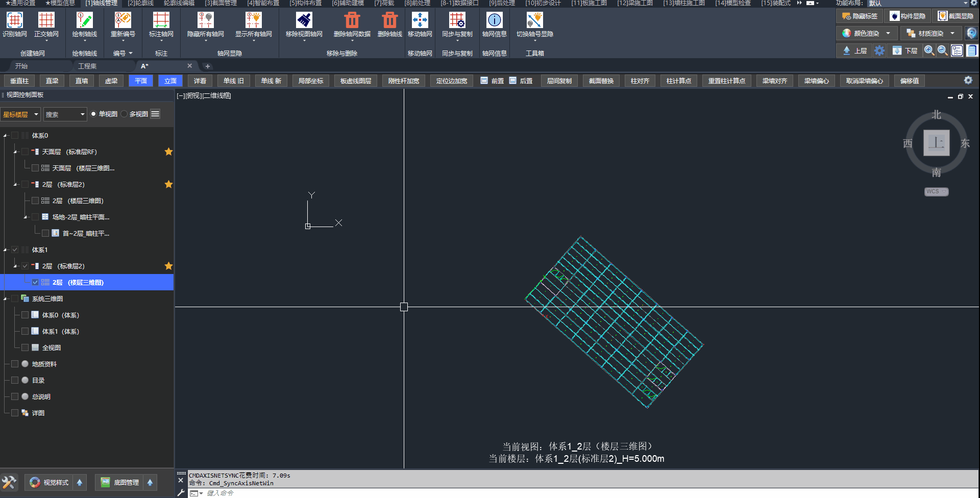Click the 识别轴网 grid recognition icon
Screen dimensions: 980x498
coord(14,20)
